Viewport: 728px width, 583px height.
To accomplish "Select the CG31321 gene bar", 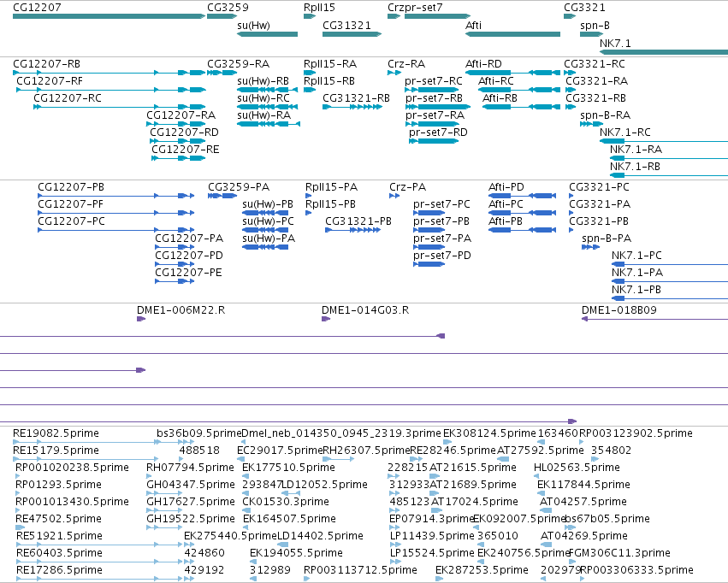I will pyautogui.click(x=352, y=34).
